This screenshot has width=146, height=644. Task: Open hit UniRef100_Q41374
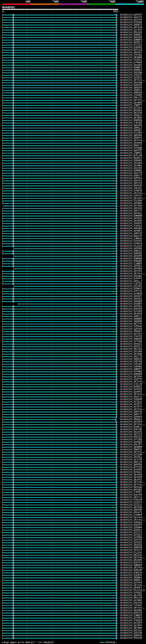(131, 20)
